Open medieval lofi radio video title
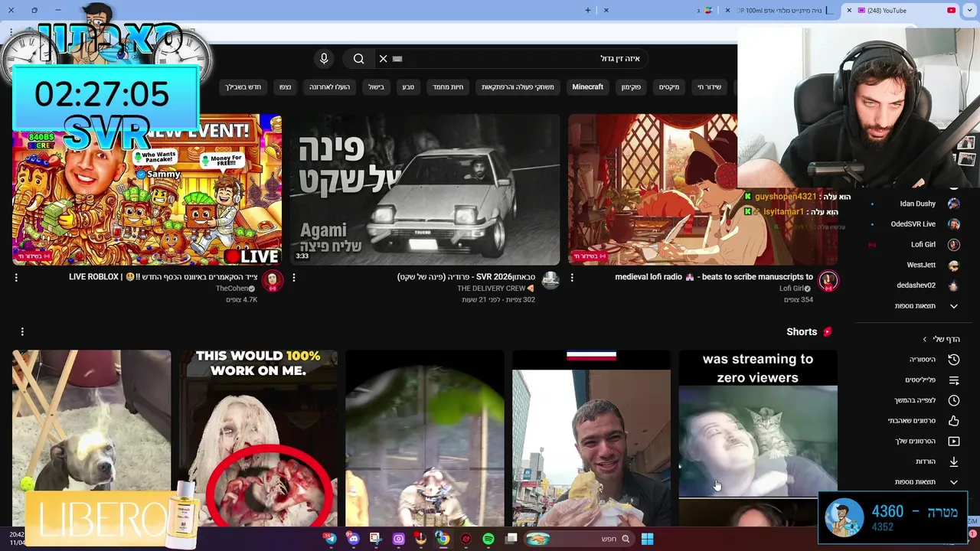Viewport: 980px width, 551px height. point(714,277)
